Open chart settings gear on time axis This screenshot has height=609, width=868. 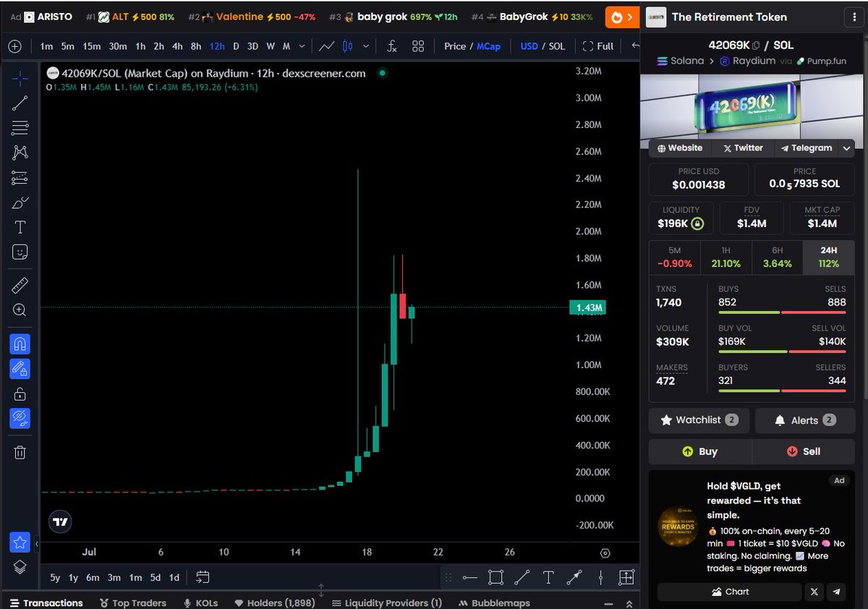(x=605, y=553)
